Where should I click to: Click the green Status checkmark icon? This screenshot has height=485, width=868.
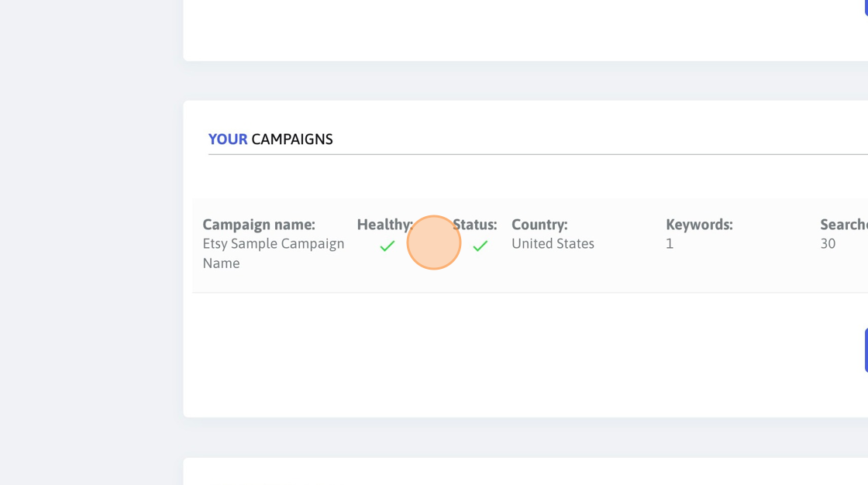tap(480, 246)
